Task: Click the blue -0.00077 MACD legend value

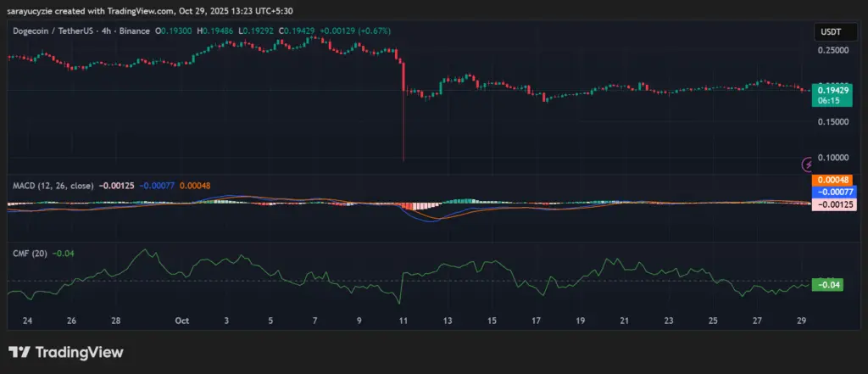Action: coord(158,185)
